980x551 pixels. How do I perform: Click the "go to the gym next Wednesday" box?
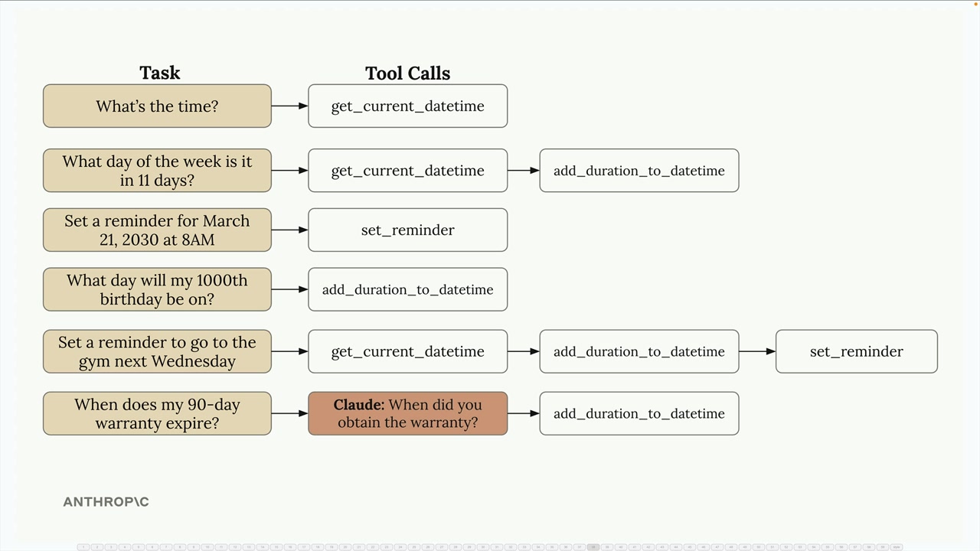(157, 351)
